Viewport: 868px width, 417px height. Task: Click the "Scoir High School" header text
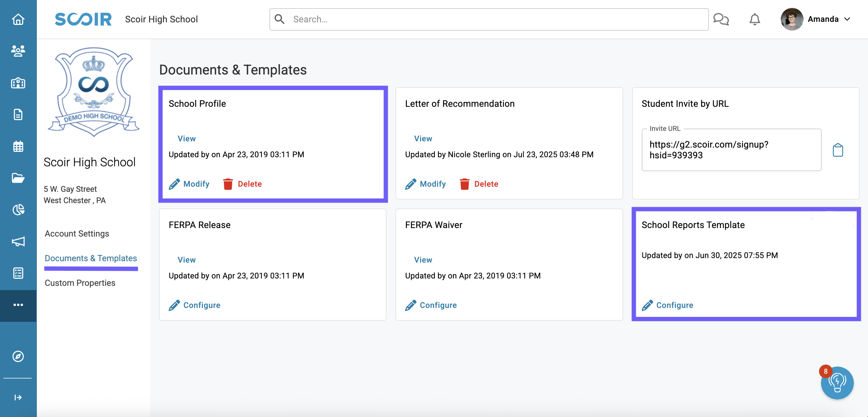(161, 19)
